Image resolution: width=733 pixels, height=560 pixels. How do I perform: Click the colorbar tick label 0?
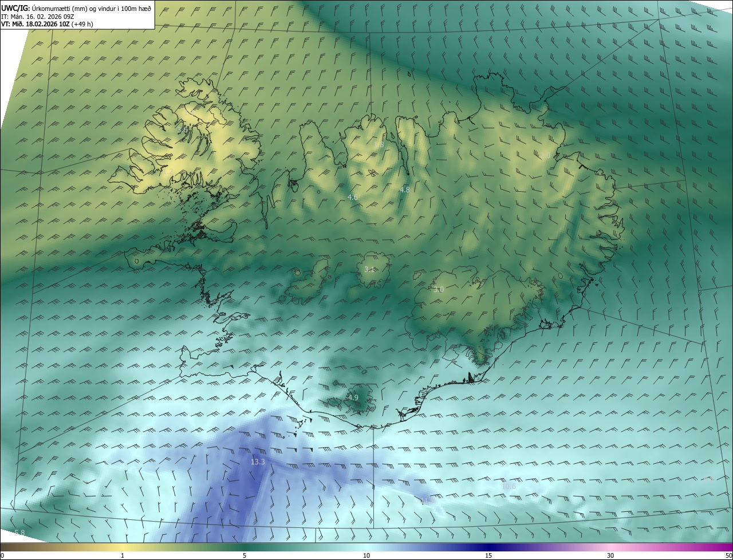[2, 555]
